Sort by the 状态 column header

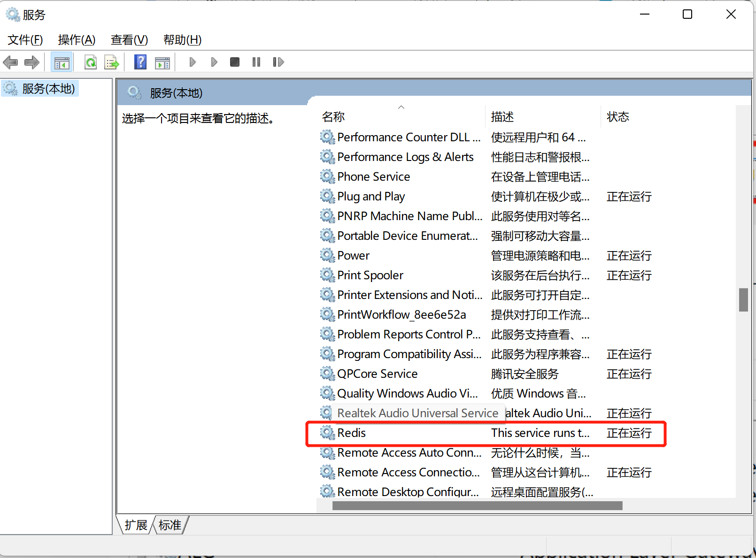pyautogui.click(x=667, y=116)
